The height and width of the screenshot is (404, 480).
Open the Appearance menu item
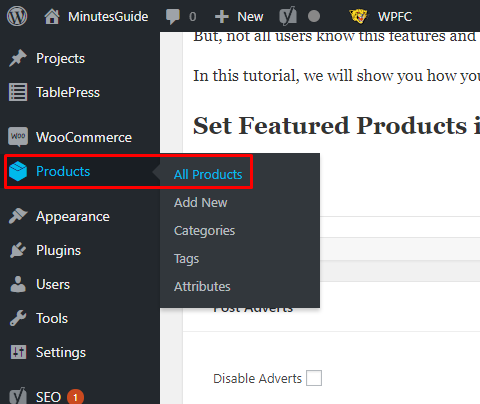pyautogui.click(x=73, y=217)
